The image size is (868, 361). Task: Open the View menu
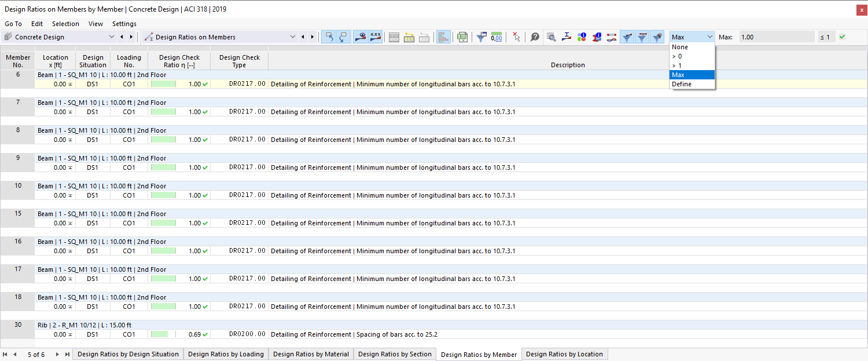(x=96, y=24)
